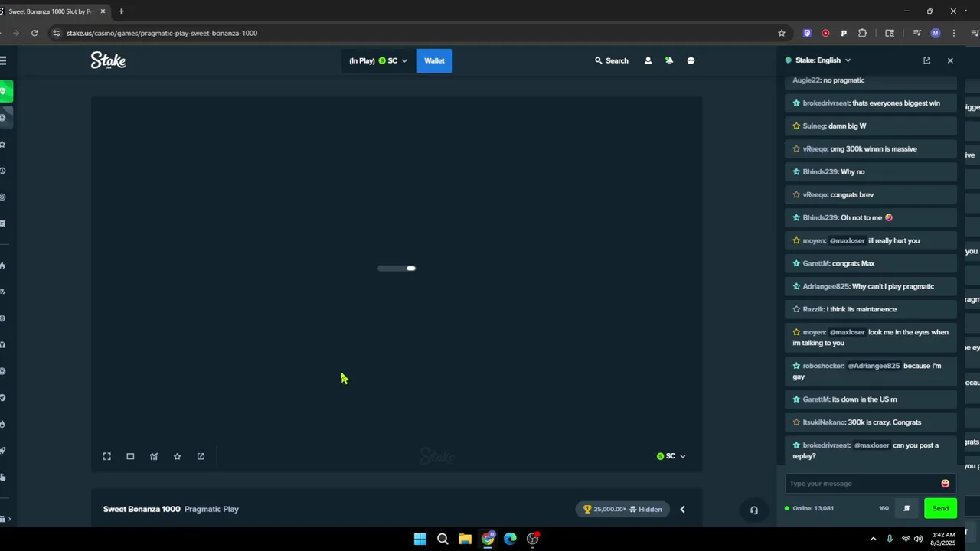This screenshot has height=551, width=980.
Task: Click the address bar URL
Action: (162, 33)
